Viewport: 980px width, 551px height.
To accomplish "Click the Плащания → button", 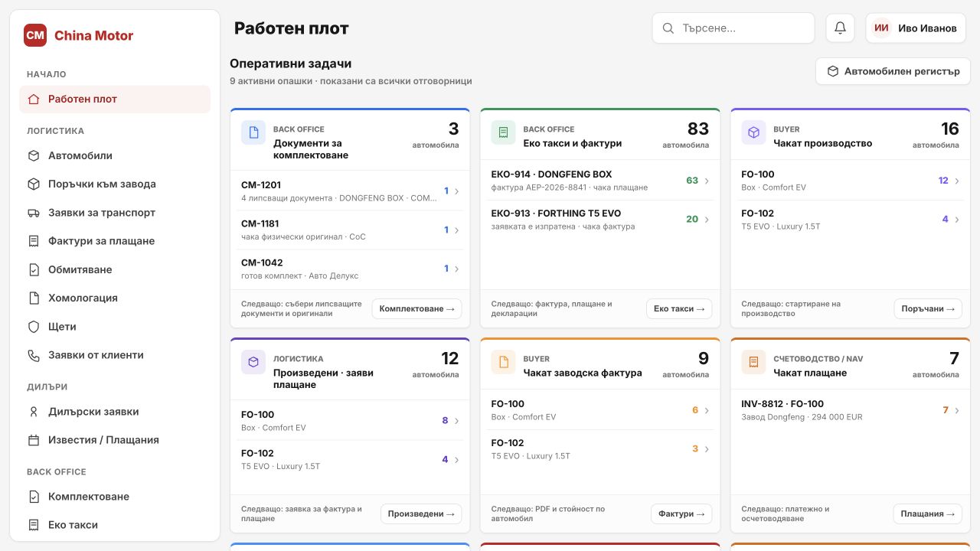I will coord(928,514).
